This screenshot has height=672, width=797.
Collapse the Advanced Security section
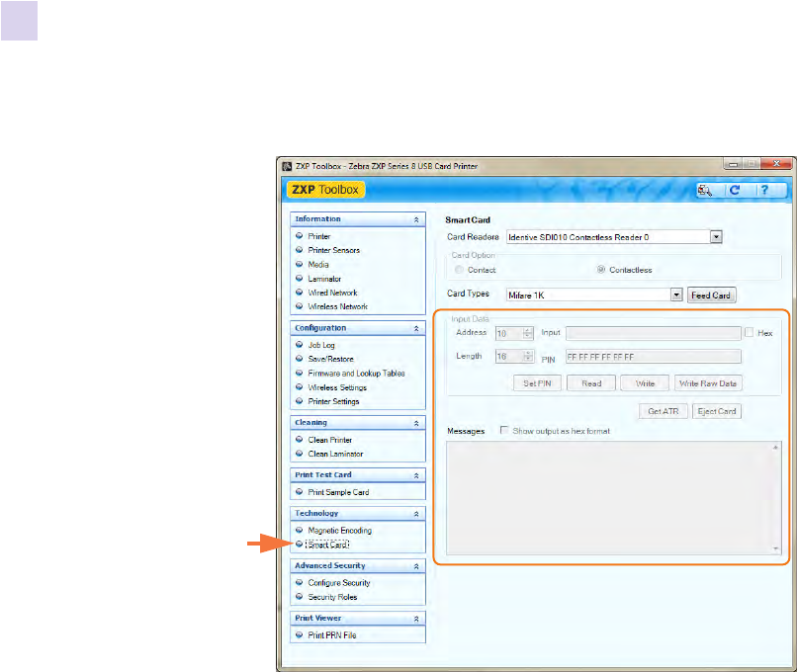point(416,566)
